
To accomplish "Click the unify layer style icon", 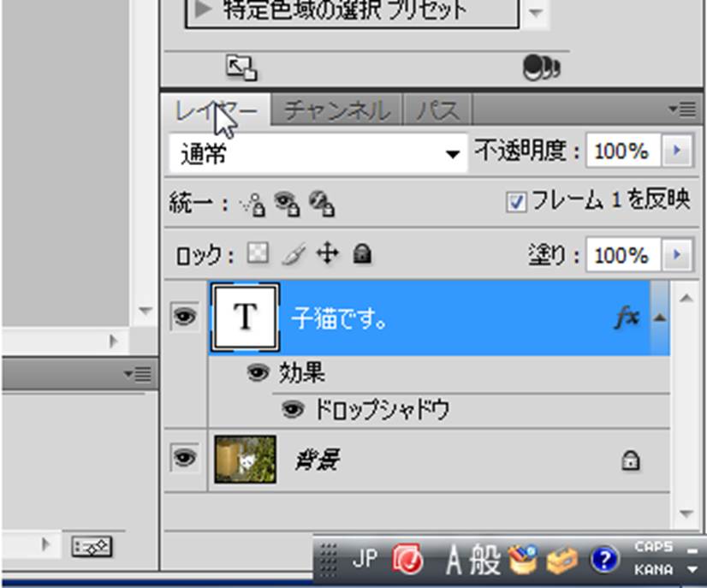I will pos(321,204).
